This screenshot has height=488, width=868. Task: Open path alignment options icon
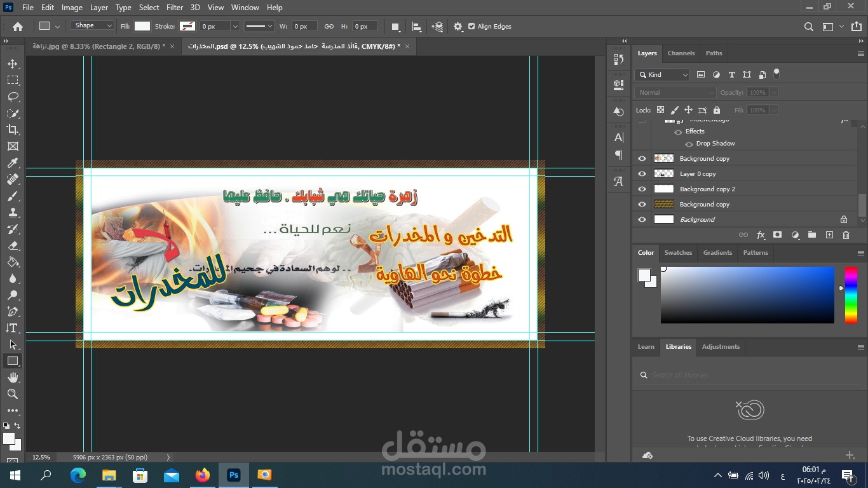pos(417,27)
